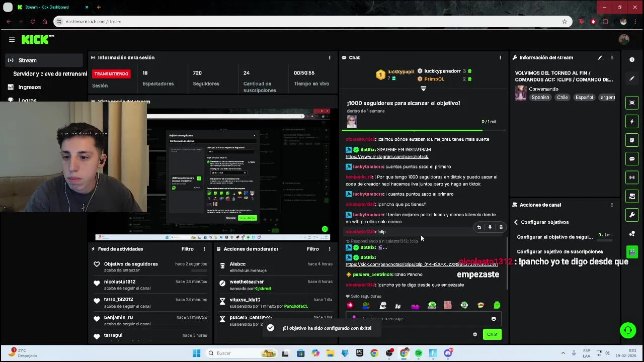Open Configurar el objetivo de seguidores
Viewport: 644px width, 362px height.
point(565,237)
